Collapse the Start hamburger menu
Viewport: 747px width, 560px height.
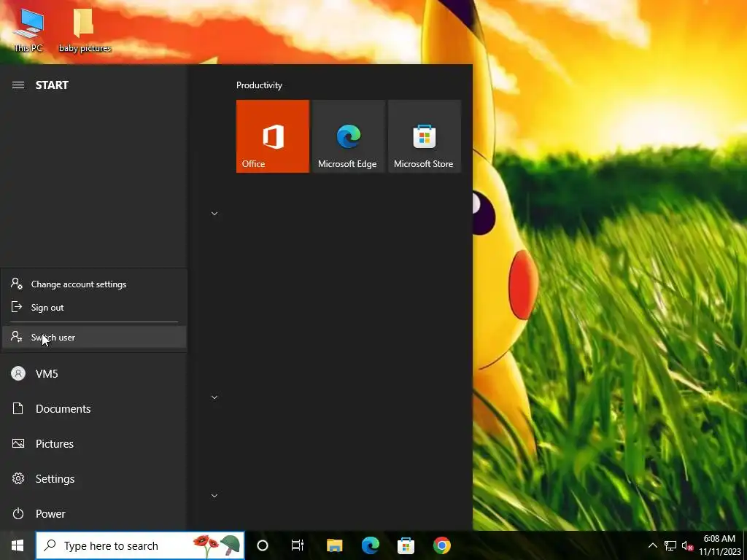click(18, 85)
